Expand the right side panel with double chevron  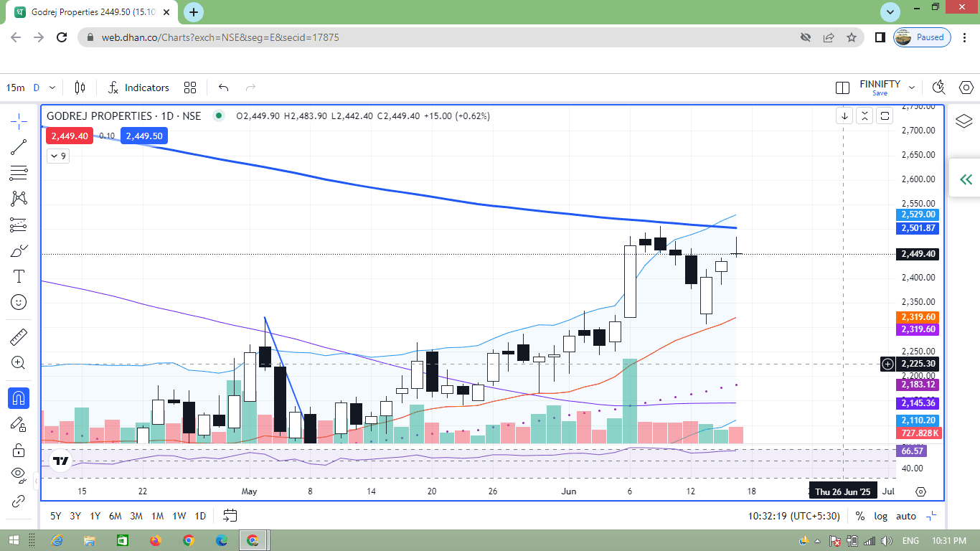[x=966, y=179]
